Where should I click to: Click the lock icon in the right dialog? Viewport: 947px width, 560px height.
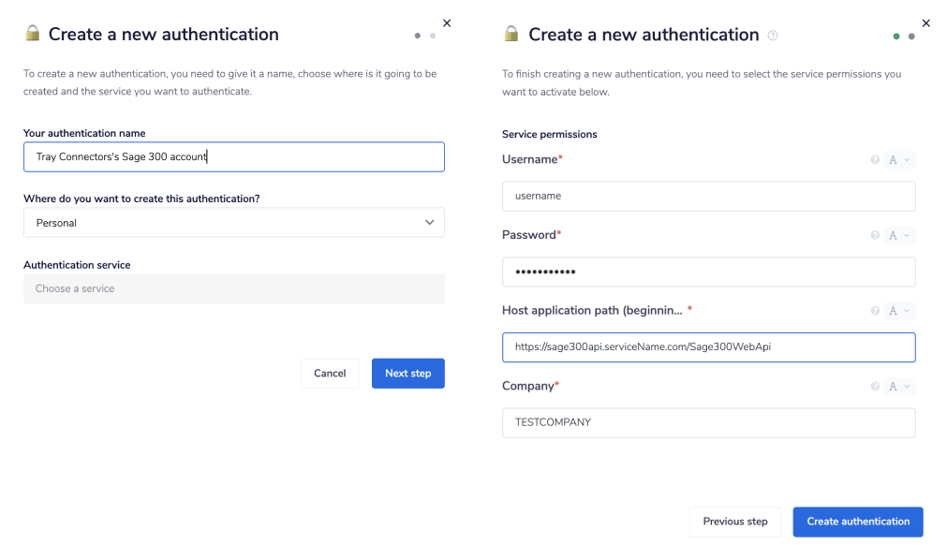coord(511,34)
